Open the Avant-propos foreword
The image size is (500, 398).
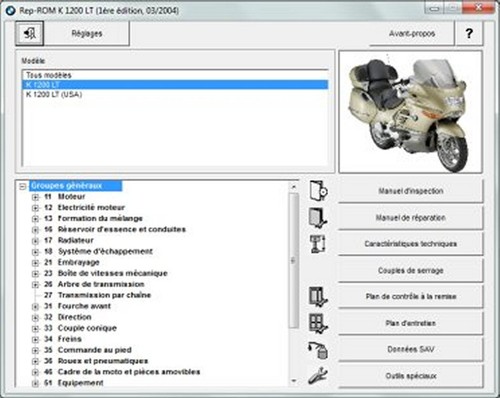pyautogui.click(x=412, y=33)
